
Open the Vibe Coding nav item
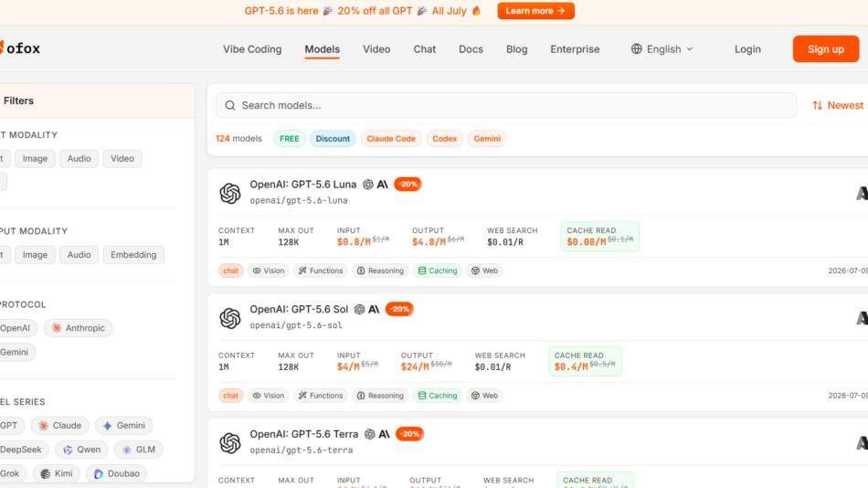point(252,49)
